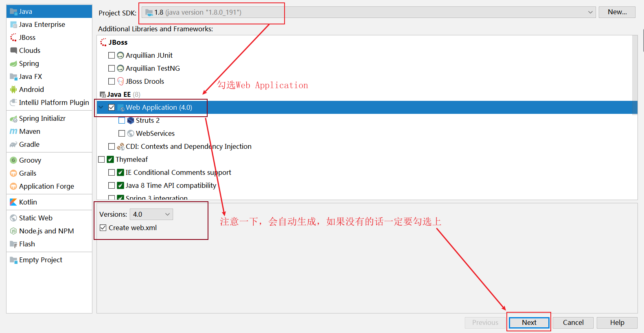Click the Web Application framework icon

(120, 107)
